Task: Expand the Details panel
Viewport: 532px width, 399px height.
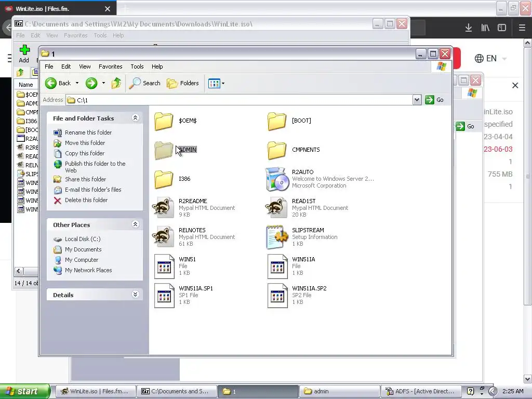Action: tap(136, 295)
